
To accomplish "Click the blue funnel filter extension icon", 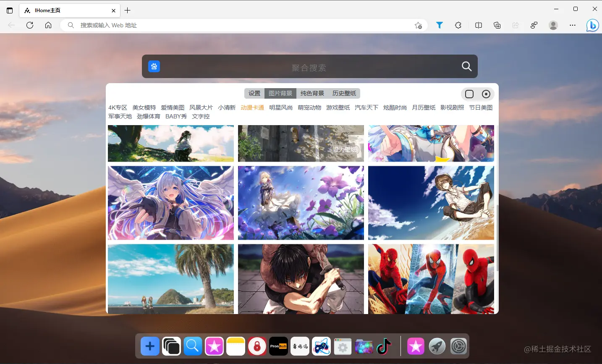I will tap(439, 25).
